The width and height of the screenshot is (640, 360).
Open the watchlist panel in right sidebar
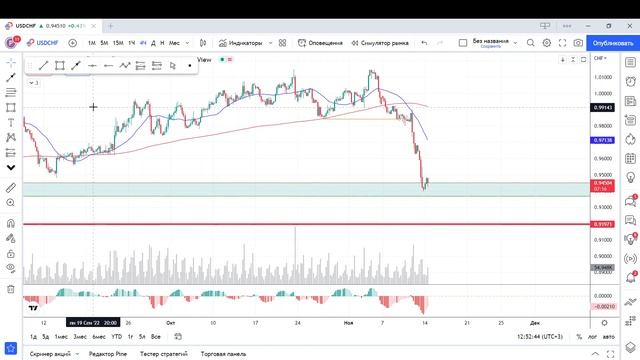point(631,62)
